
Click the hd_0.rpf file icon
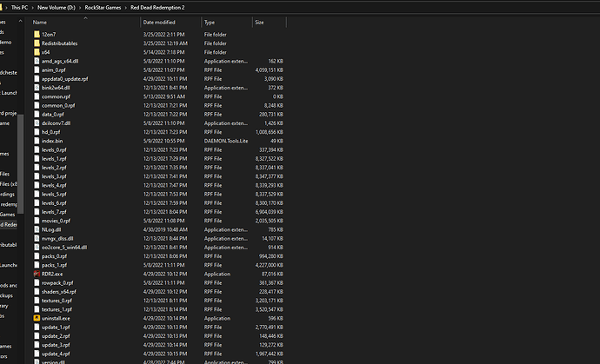click(37, 132)
